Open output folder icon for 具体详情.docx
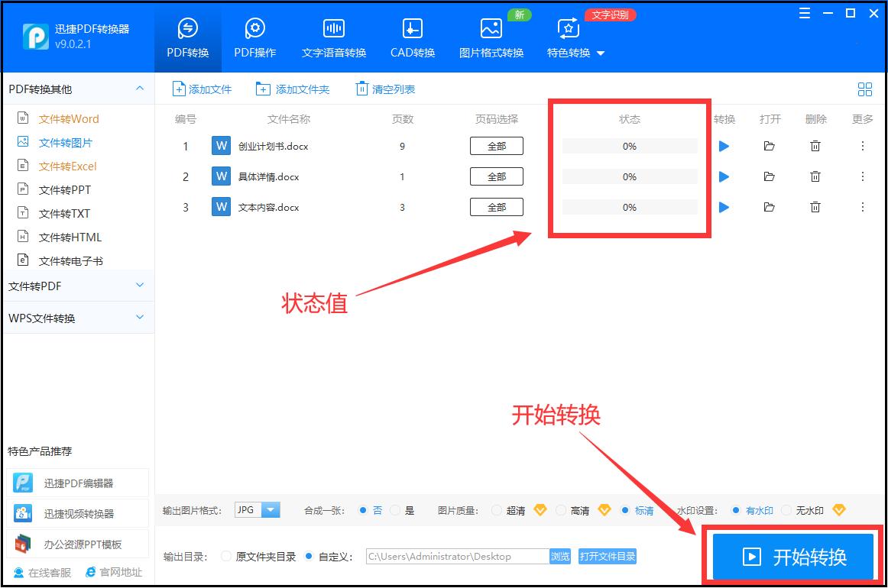This screenshot has height=588, width=888. point(770,176)
